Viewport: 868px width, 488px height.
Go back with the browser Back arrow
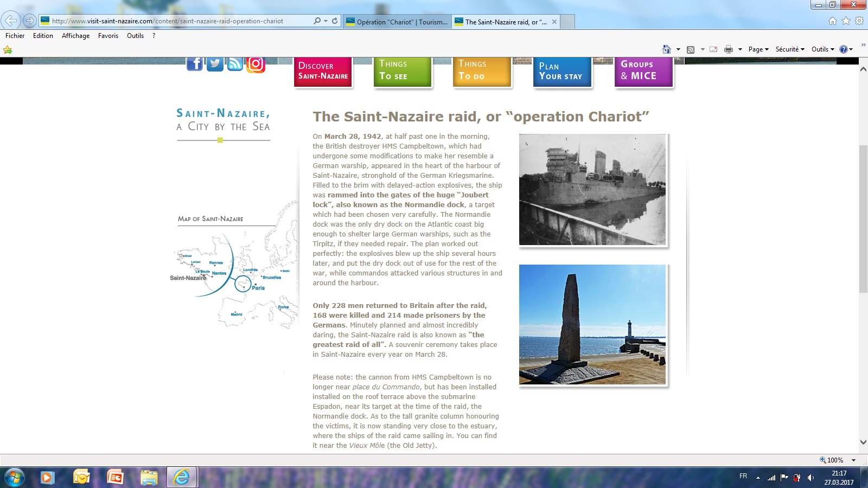pyautogui.click(x=10, y=21)
